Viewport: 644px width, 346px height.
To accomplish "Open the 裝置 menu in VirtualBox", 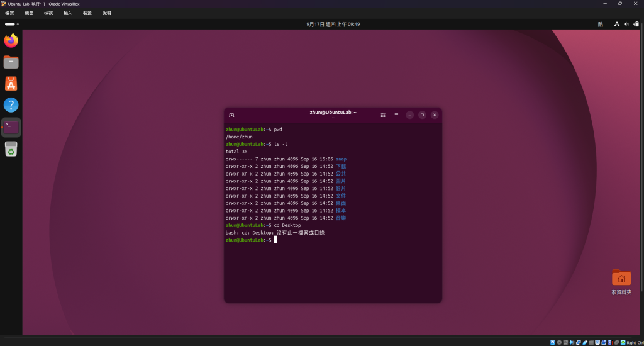I will tap(87, 13).
